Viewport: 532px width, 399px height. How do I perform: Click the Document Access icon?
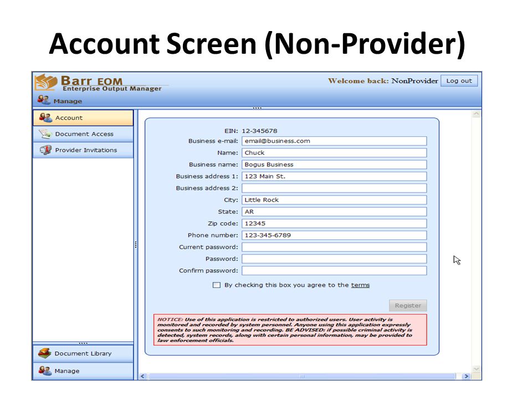click(45, 134)
